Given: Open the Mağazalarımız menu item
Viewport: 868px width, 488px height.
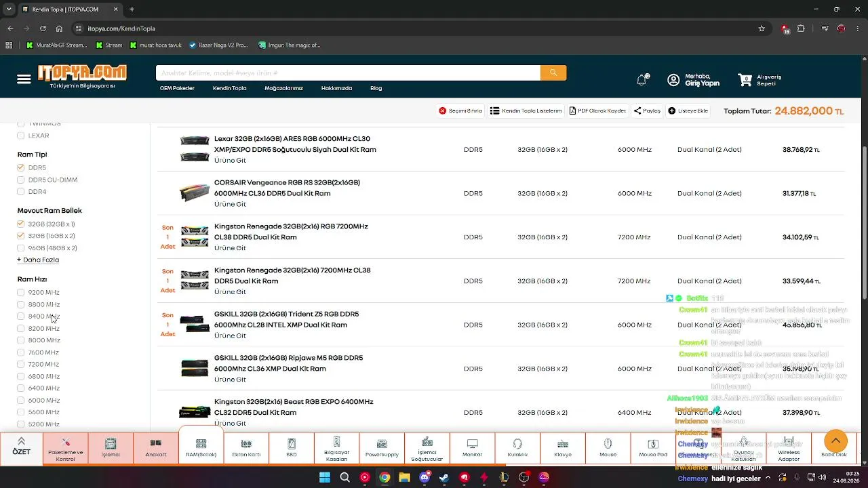Looking at the screenshot, I should coord(283,88).
